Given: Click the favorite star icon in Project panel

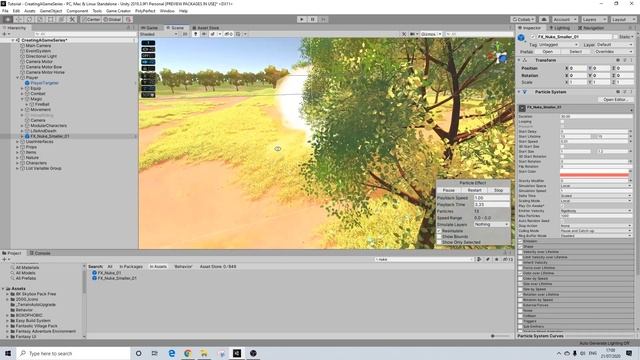Looking at the screenshot, I should point(496,259).
